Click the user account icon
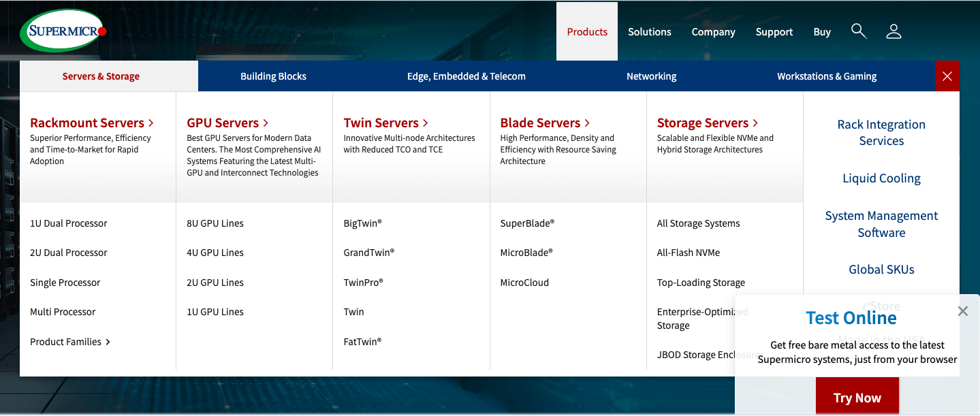The image size is (980, 416). pos(894,31)
